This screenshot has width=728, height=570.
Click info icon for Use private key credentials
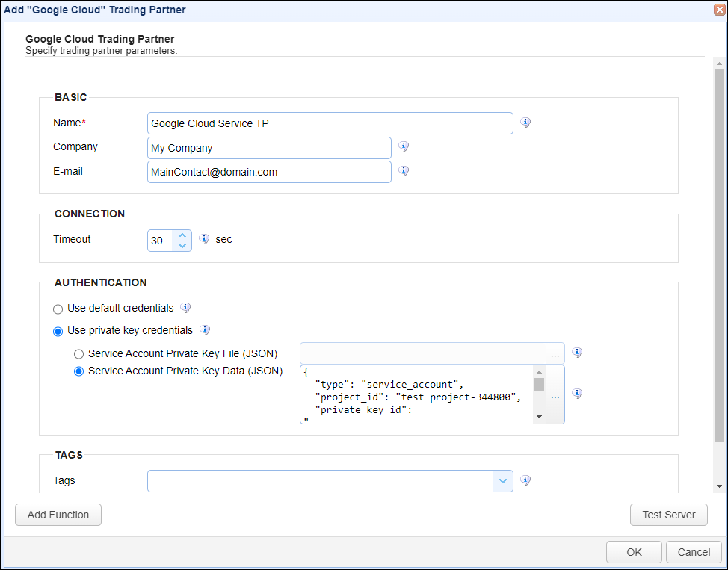click(205, 330)
